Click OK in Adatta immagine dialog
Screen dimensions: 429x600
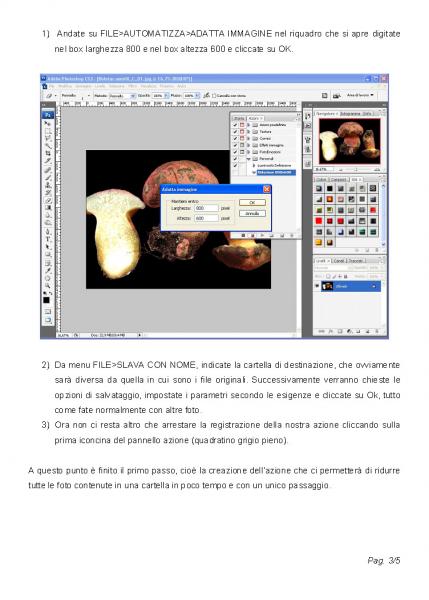252,202
